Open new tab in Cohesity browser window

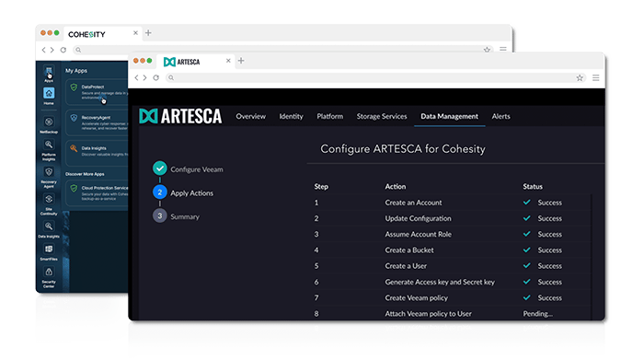point(148,33)
